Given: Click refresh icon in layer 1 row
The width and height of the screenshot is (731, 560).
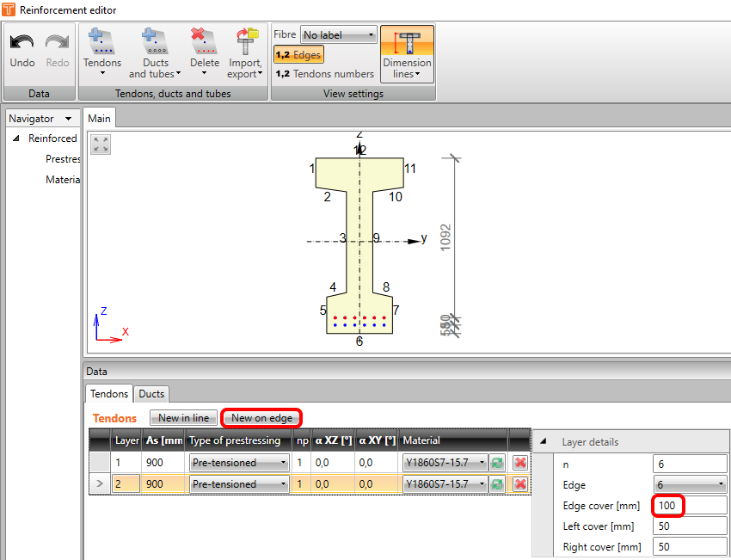Looking at the screenshot, I should pos(497,463).
